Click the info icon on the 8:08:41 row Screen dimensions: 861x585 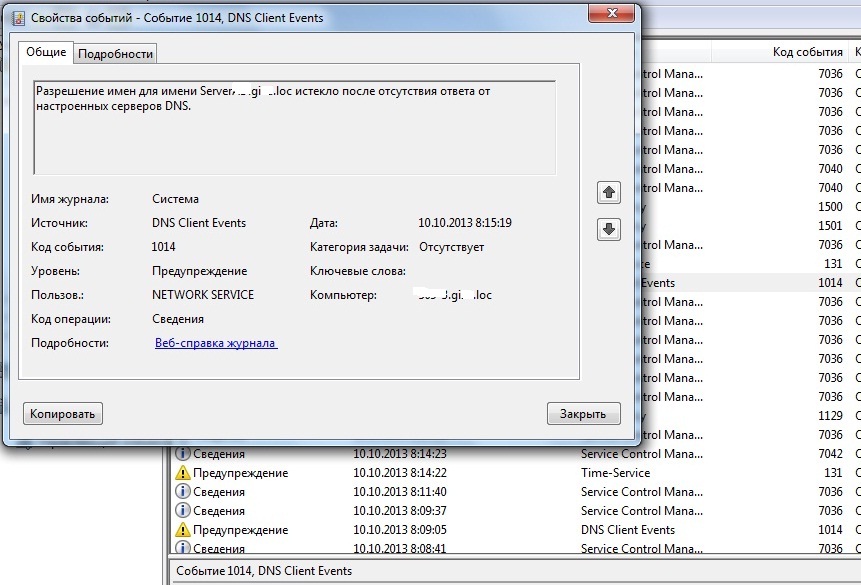pos(182,548)
